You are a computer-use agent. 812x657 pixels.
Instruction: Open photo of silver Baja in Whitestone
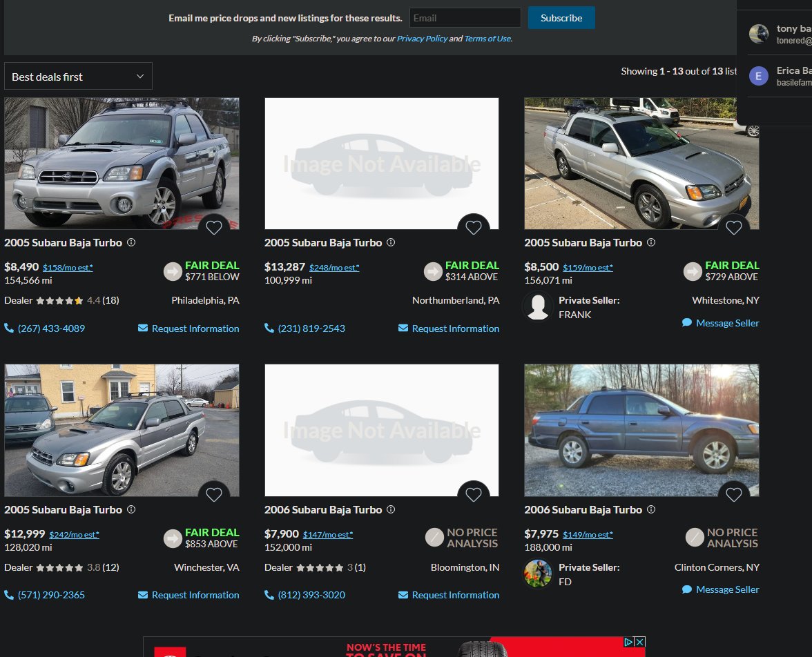tap(641, 163)
